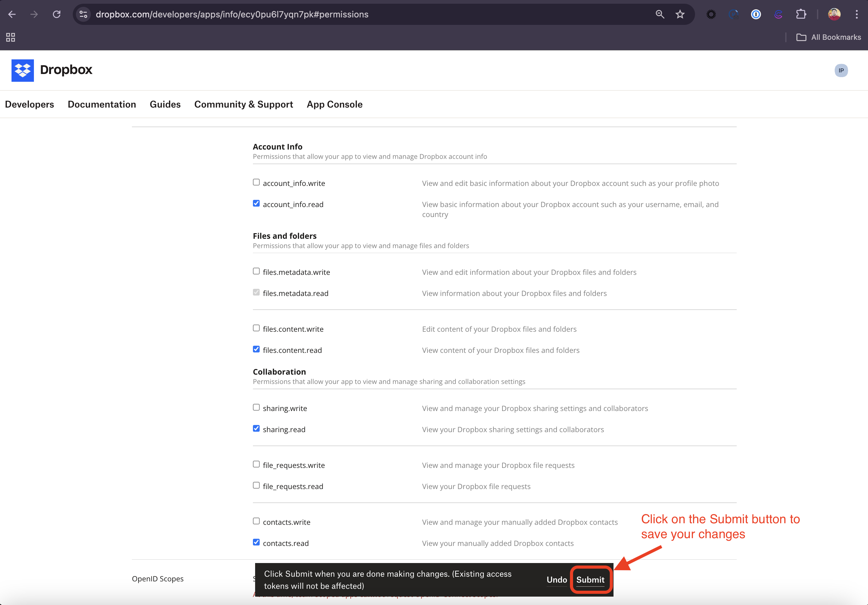Click Submit to save permission changes

point(590,580)
